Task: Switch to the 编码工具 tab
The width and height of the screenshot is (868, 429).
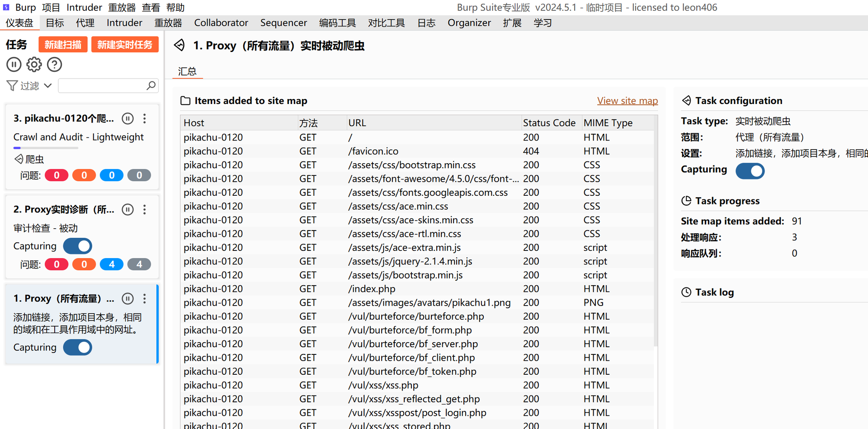Action: click(x=337, y=23)
